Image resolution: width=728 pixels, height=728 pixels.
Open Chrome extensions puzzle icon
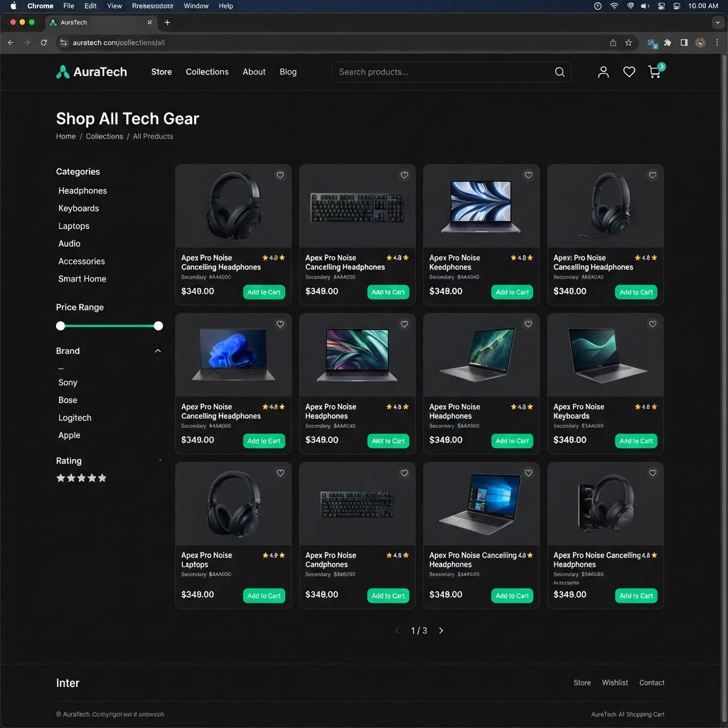(x=668, y=43)
